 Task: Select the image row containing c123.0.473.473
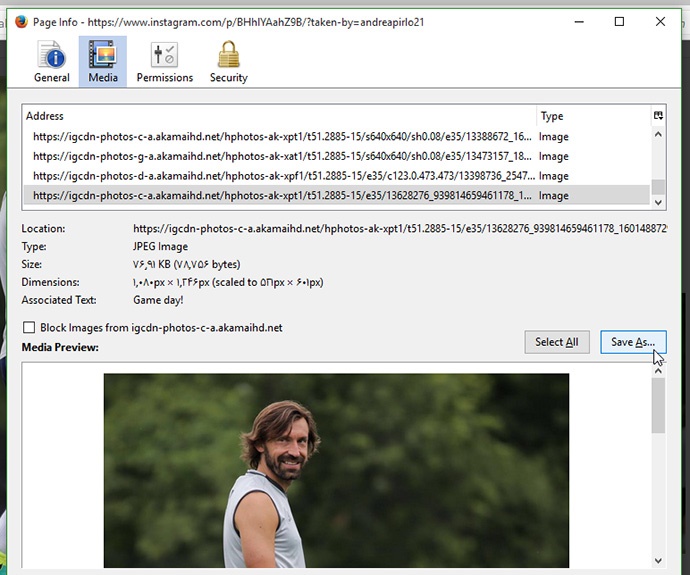[x=337, y=176]
